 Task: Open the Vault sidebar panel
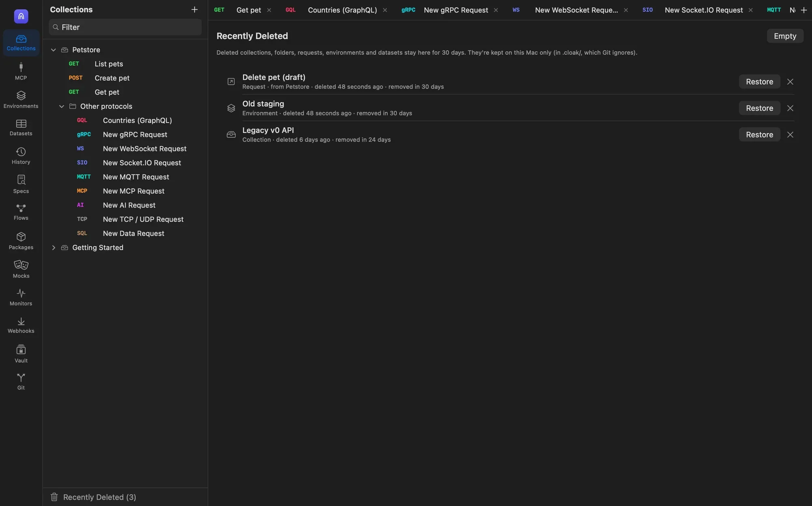point(21,354)
